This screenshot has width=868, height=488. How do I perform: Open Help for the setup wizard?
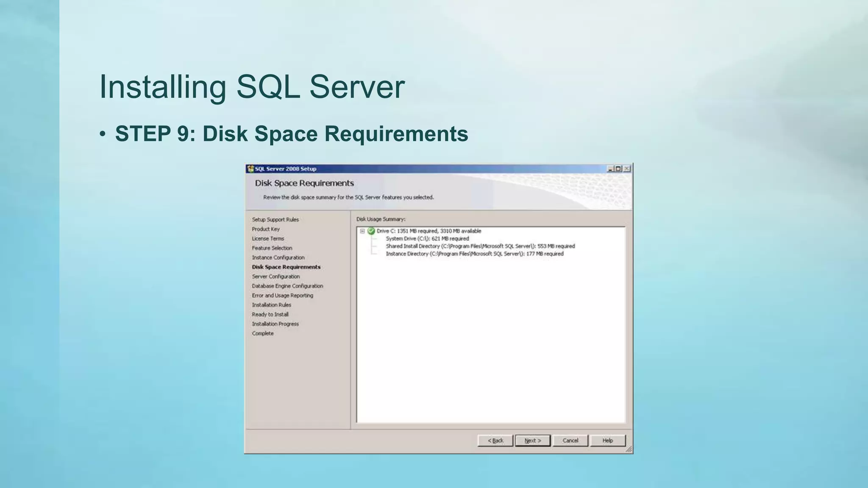coord(608,441)
